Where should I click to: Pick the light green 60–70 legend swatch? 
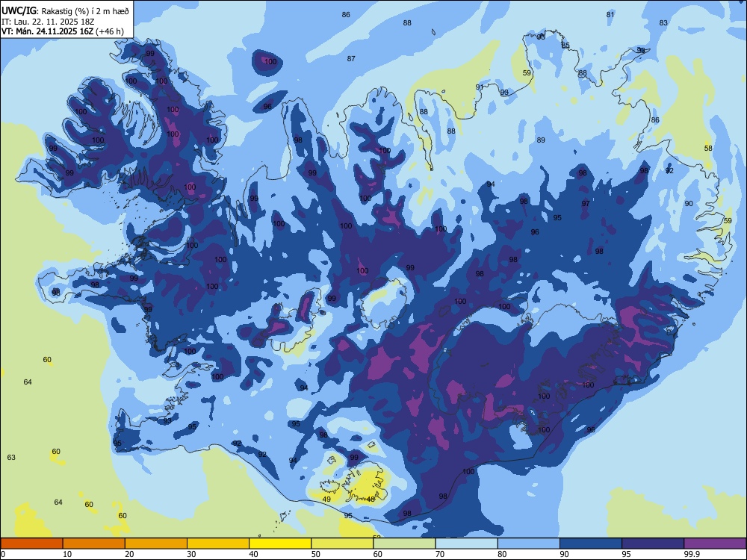point(404,544)
